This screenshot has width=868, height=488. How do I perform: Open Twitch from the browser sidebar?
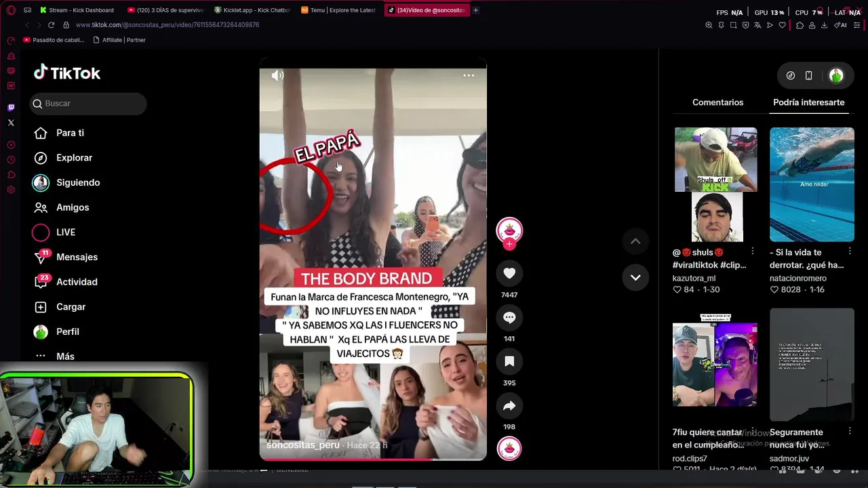coord(11,108)
